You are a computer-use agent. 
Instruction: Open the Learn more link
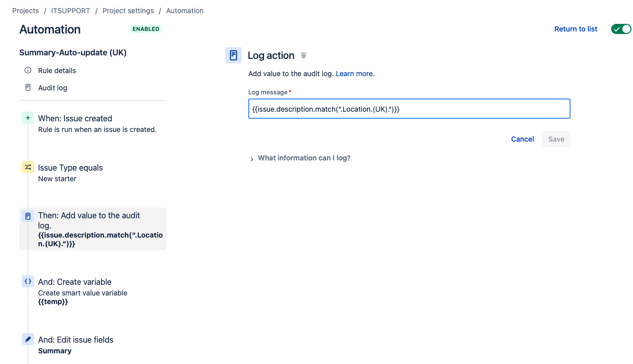355,74
